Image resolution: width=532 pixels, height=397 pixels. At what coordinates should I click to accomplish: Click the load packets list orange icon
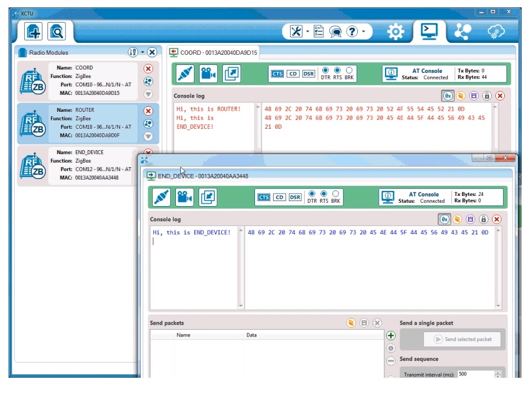pos(351,323)
